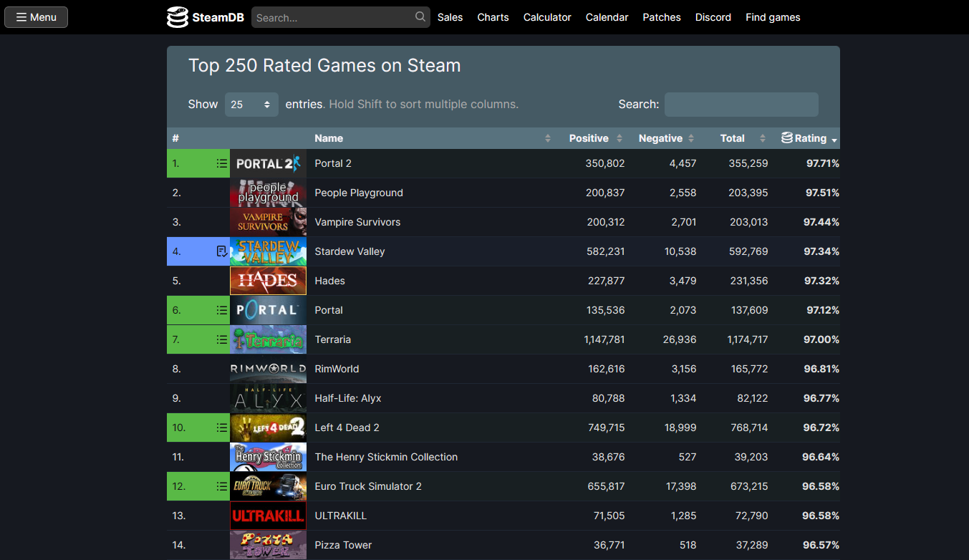The width and height of the screenshot is (969, 560).
Task: Open the Portal 2 game thumbnail
Action: pyautogui.click(x=268, y=163)
